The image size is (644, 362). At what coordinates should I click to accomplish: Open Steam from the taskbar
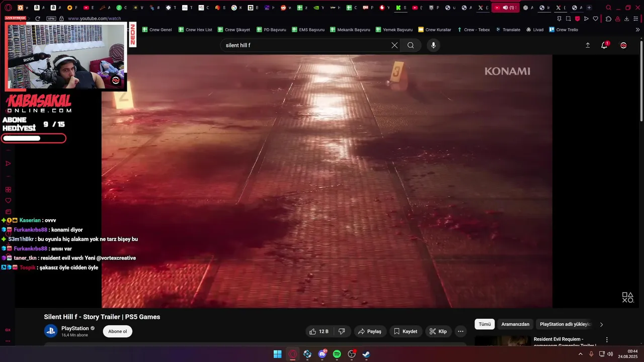366,354
